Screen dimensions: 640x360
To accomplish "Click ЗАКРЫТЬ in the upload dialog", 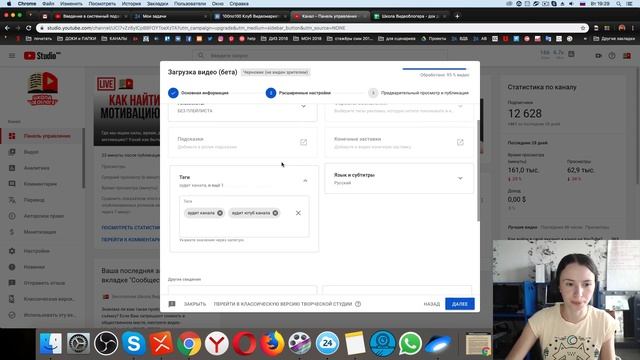I will point(195,304).
